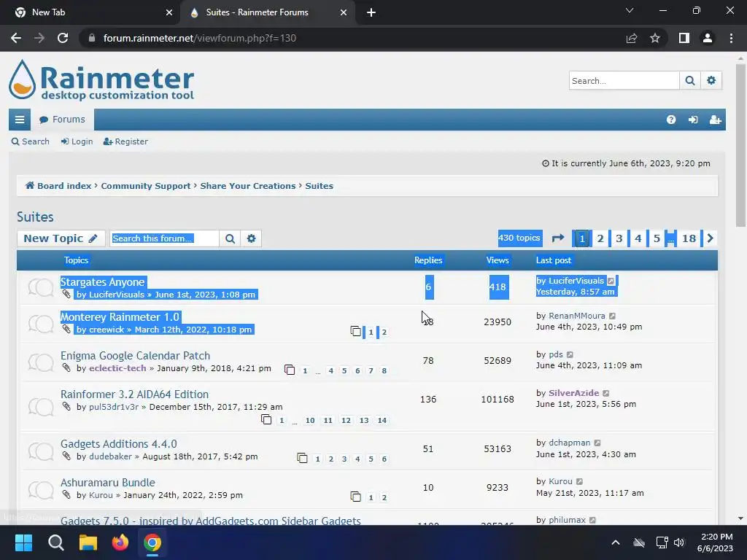Open Ashuramaru Bundle topic

tap(108, 483)
